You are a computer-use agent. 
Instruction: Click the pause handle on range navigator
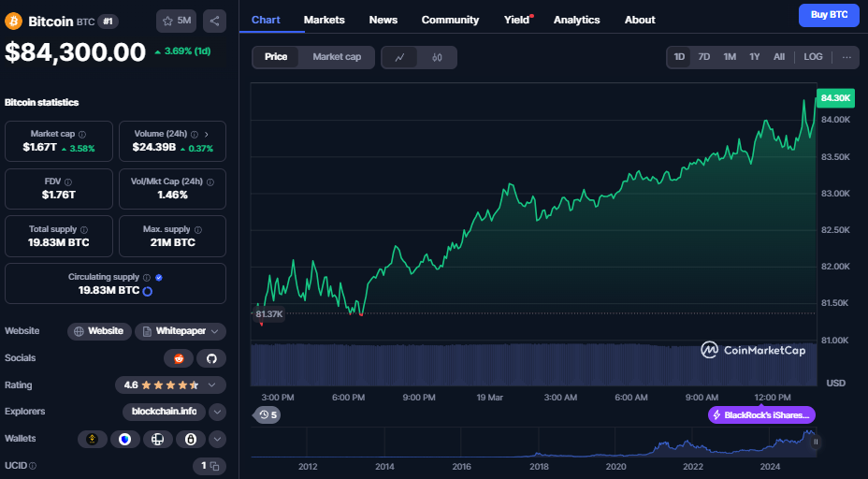coord(816,442)
